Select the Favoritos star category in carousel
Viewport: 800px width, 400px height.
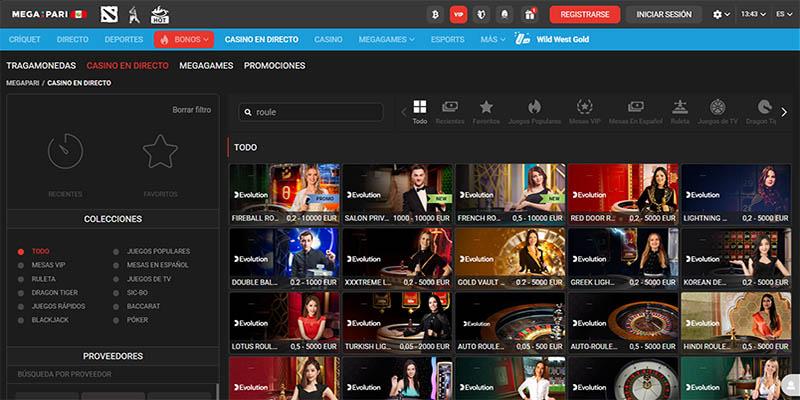point(486,112)
